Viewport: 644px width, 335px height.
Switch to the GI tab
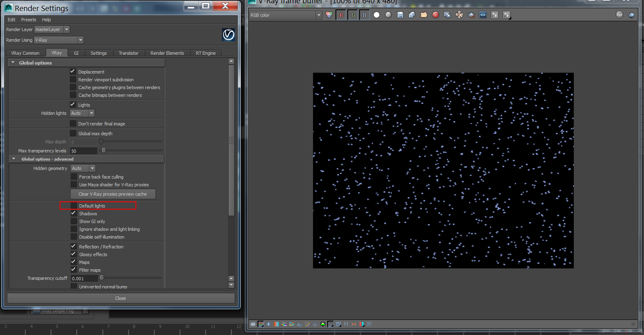(x=76, y=53)
